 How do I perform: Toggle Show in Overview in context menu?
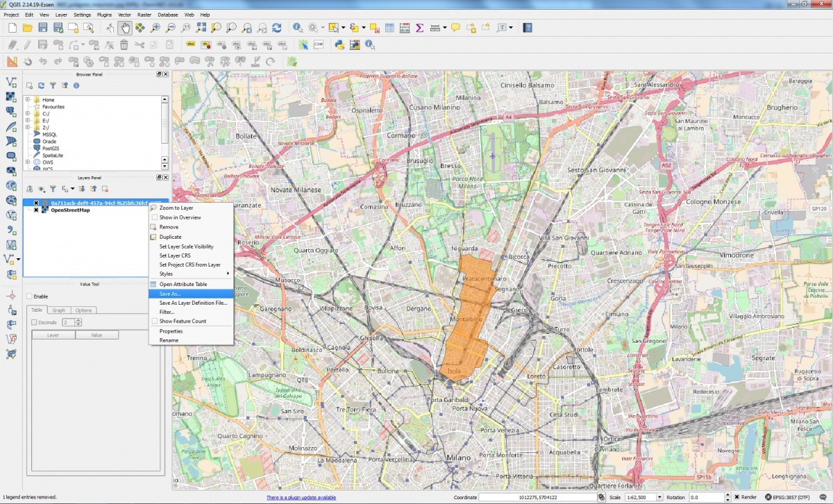click(154, 217)
